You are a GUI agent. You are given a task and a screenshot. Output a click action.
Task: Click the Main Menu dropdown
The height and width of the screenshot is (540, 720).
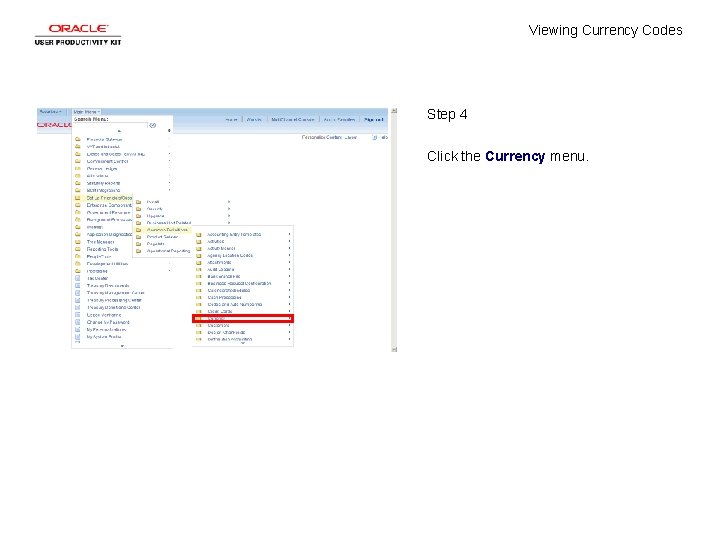87,112
